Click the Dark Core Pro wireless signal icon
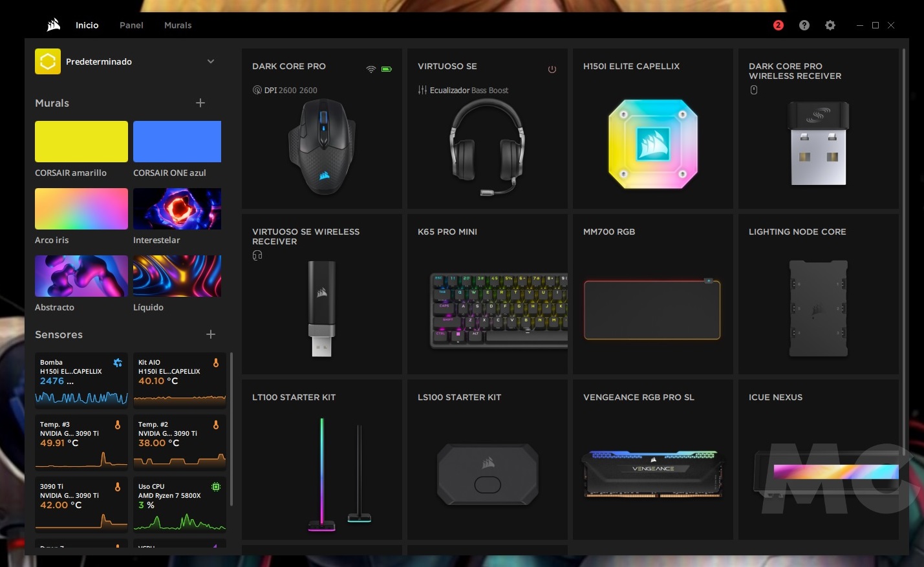 click(x=371, y=69)
